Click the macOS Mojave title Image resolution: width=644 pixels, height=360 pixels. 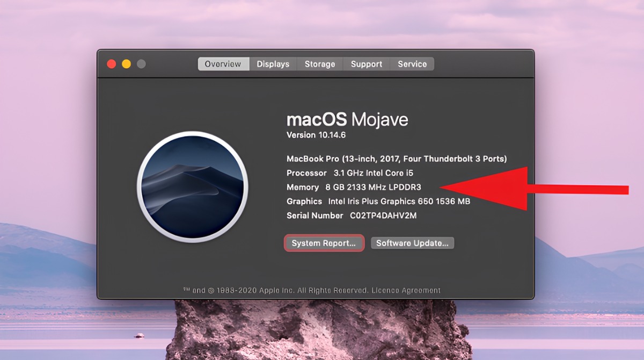pos(348,119)
